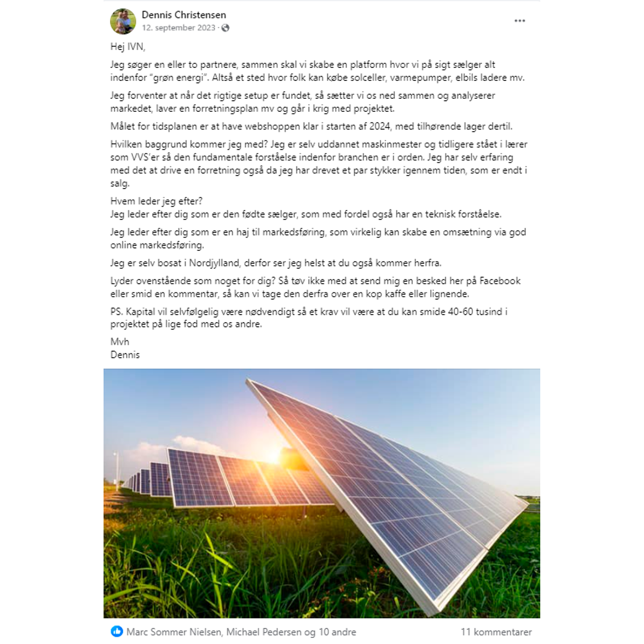Image resolution: width=644 pixels, height=644 pixels.
Task: Click the paragraph starting "Jeg søger en eller to partnere"
Action: click(x=303, y=72)
